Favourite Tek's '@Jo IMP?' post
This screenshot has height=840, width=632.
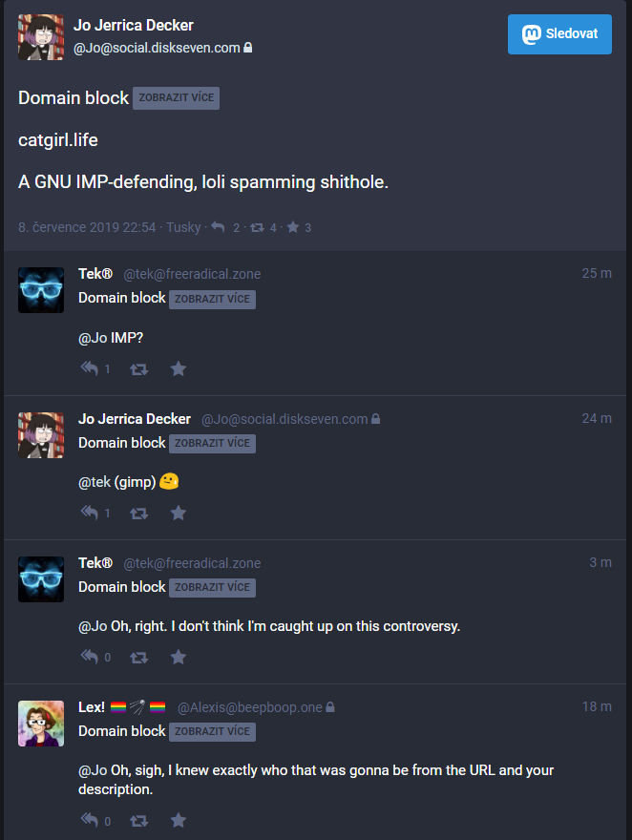pyautogui.click(x=179, y=368)
